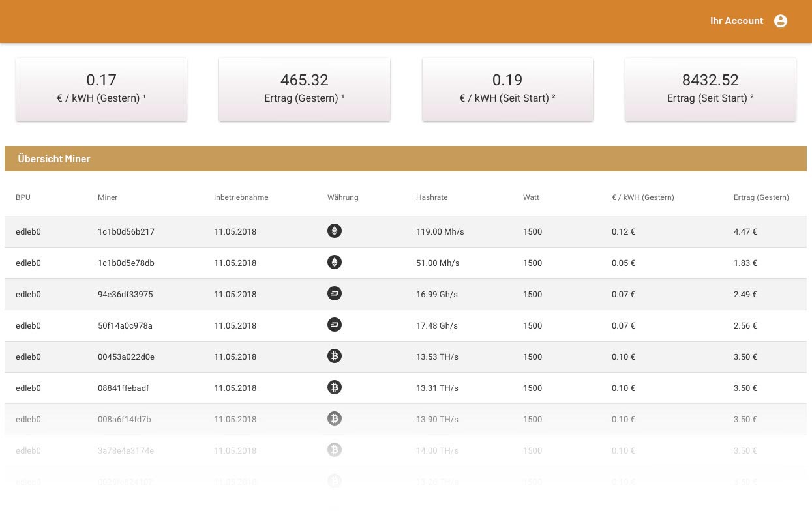Click the Ertrag (Gestern) column header
Image resolution: width=812 pixels, height=526 pixels.
click(761, 197)
